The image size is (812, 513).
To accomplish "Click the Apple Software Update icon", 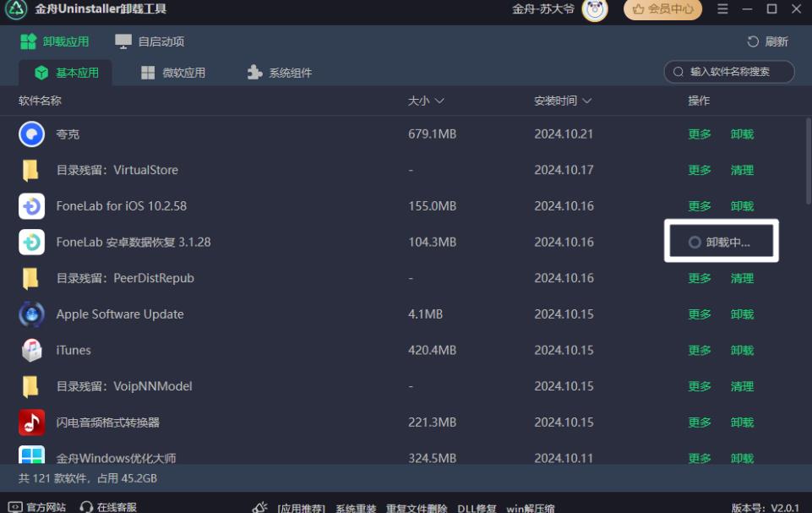I will [x=31, y=314].
